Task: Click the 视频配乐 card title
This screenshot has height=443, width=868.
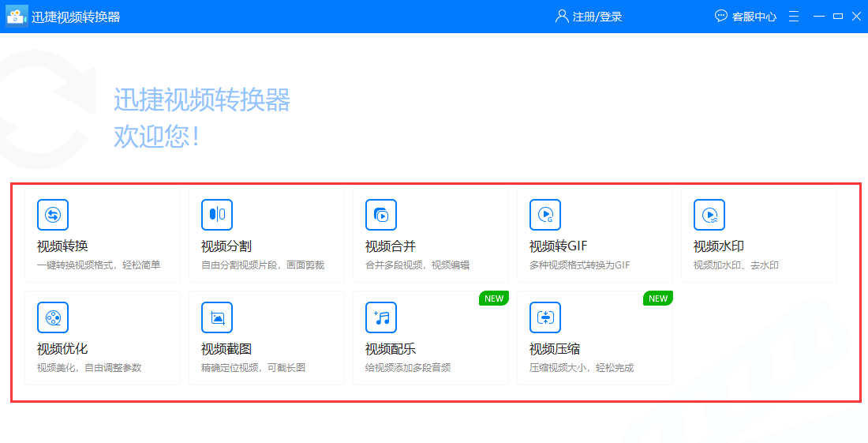Action: [391, 349]
